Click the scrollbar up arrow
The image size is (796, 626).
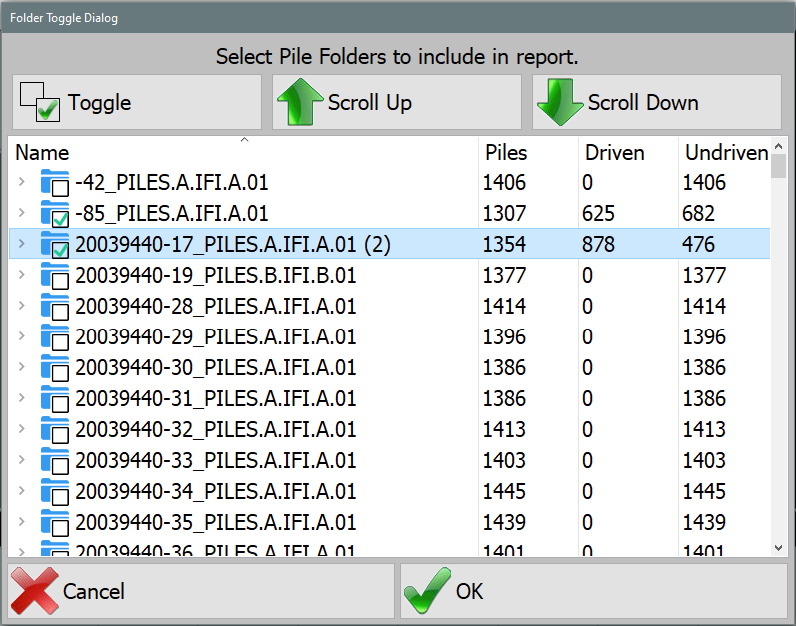[778, 146]
